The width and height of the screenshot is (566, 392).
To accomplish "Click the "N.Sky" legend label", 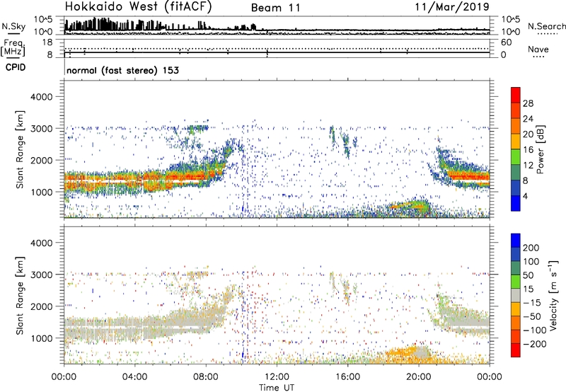I will [13, 26].
